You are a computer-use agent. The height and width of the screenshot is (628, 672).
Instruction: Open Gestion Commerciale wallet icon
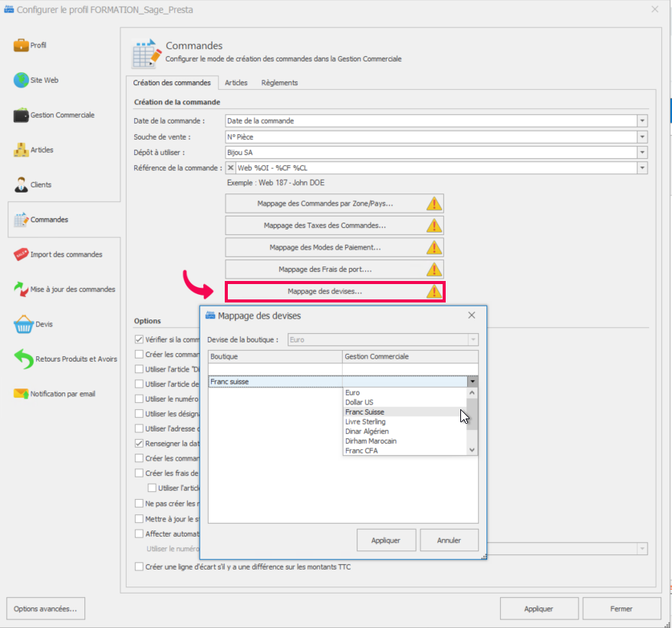(x=21, y=115)
